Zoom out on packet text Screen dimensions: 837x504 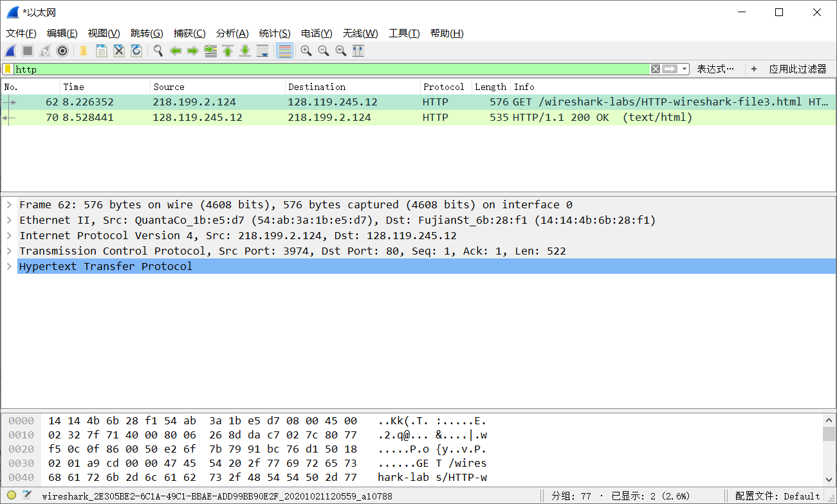(x=324, y=51)
